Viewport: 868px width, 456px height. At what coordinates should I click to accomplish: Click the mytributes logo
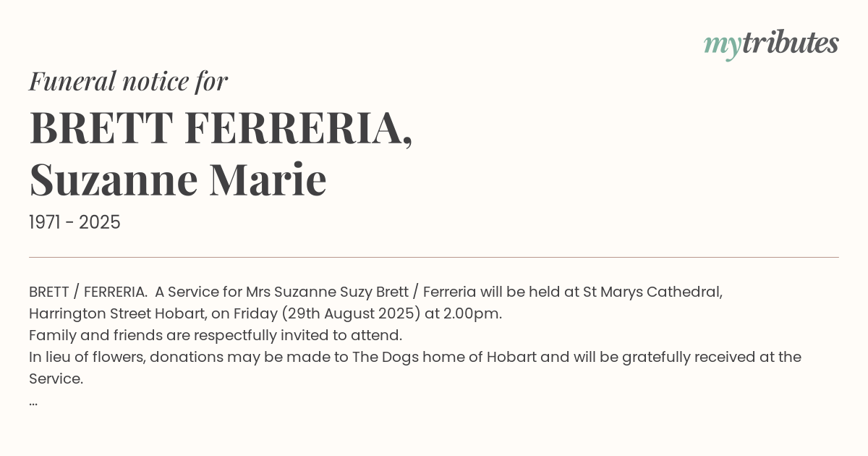click(x=771, y=43)
